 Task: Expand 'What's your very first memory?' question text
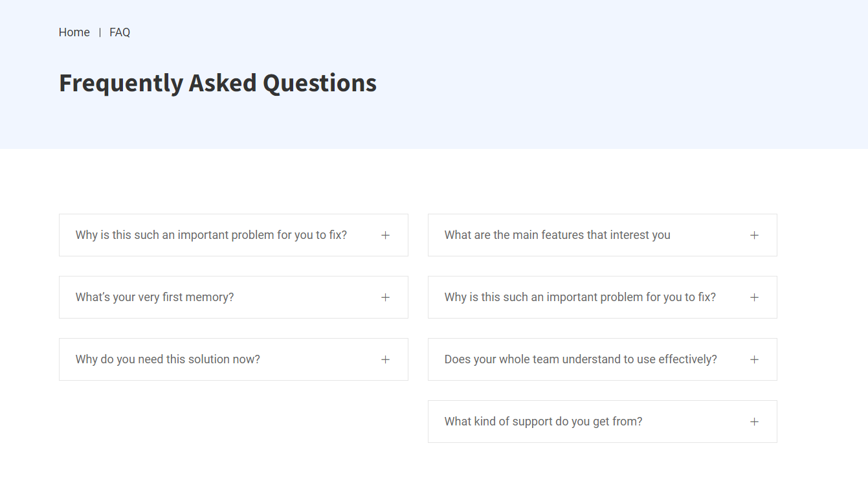coord(155,297)
